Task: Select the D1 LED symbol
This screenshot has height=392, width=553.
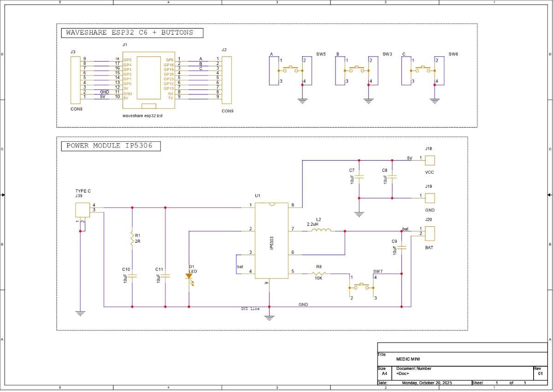Action: click(x=189, y=277)
